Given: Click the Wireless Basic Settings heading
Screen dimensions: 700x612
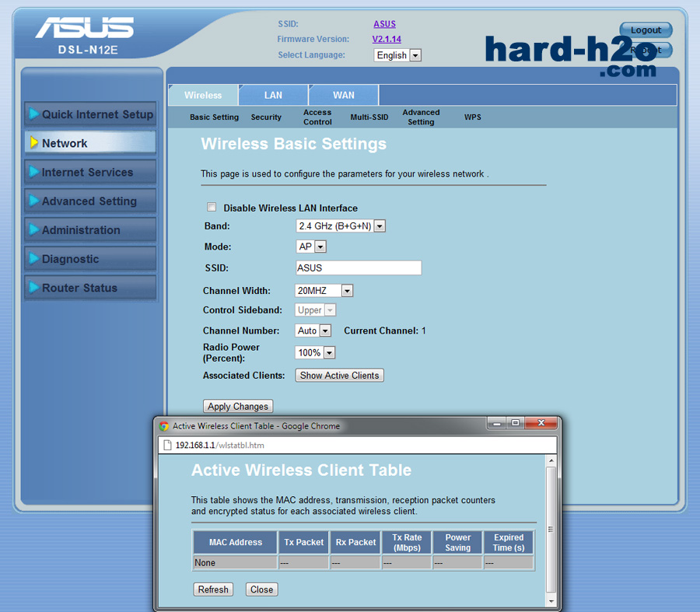Looking at the screenshot, I should point(294,144).
